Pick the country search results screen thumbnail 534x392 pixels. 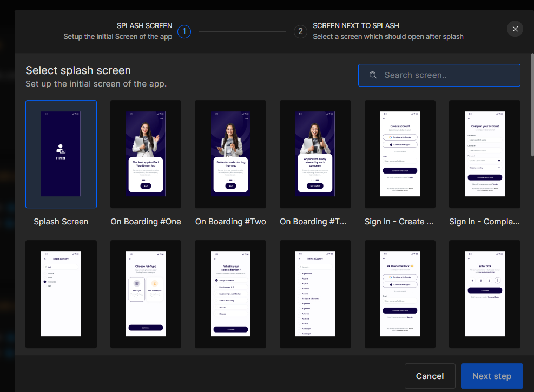(x=61, y=294)
